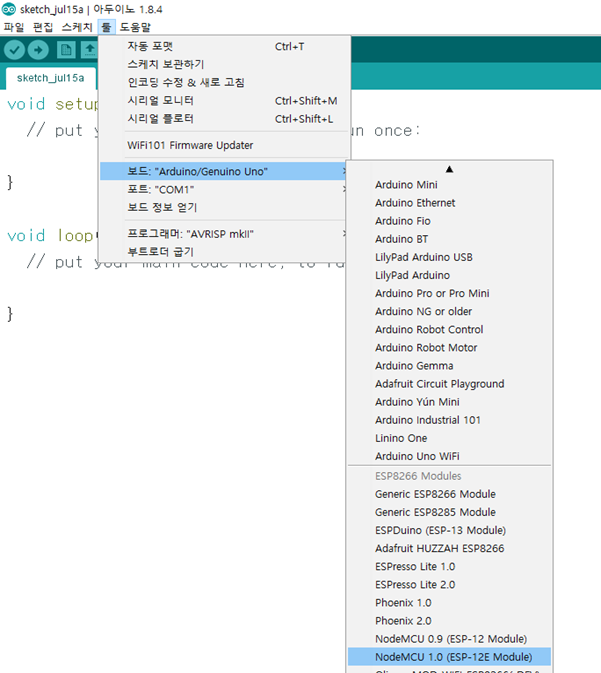This screenshot has height=673, width=601.
Task: Click the New sketch toolbar icon
Action: click(x=66, y=50)
